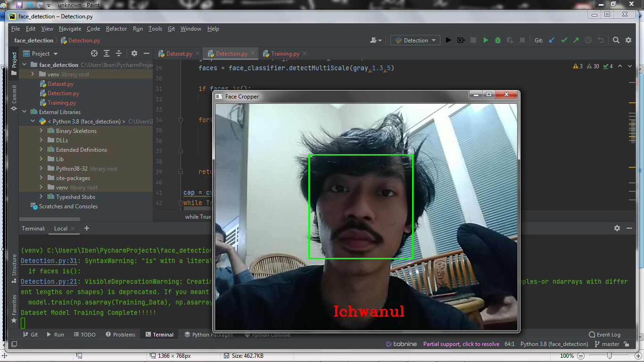644x362 pixels.
Task: Toggle the TODO tool window
Action: (x=85, y=334)
